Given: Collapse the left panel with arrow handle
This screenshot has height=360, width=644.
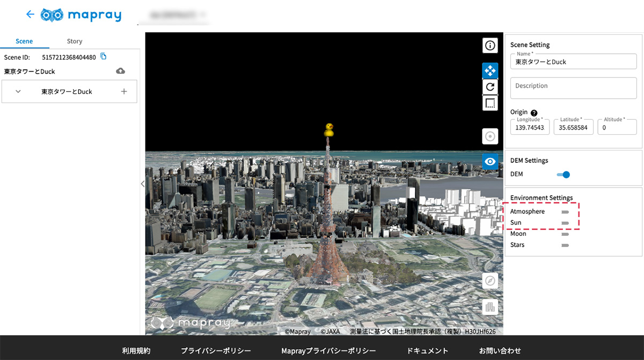Looking at the screenshot, I should pos(142,184).
